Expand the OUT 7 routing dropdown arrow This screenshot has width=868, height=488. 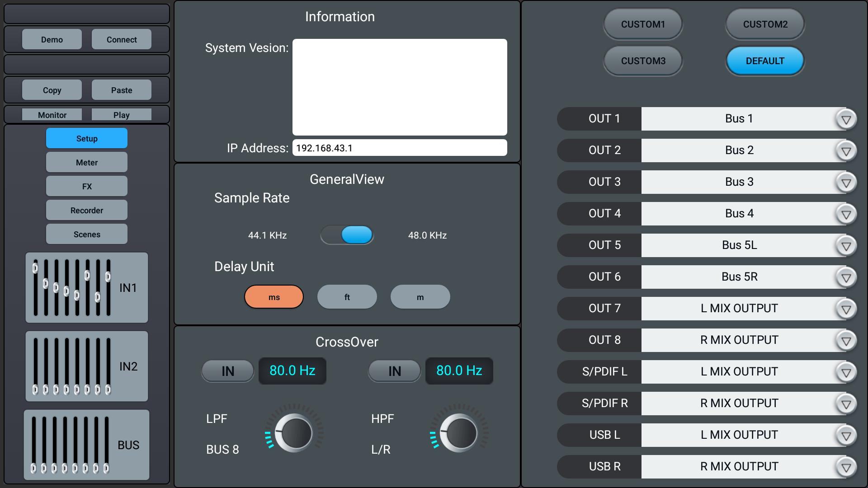click(x=846, y=309)
